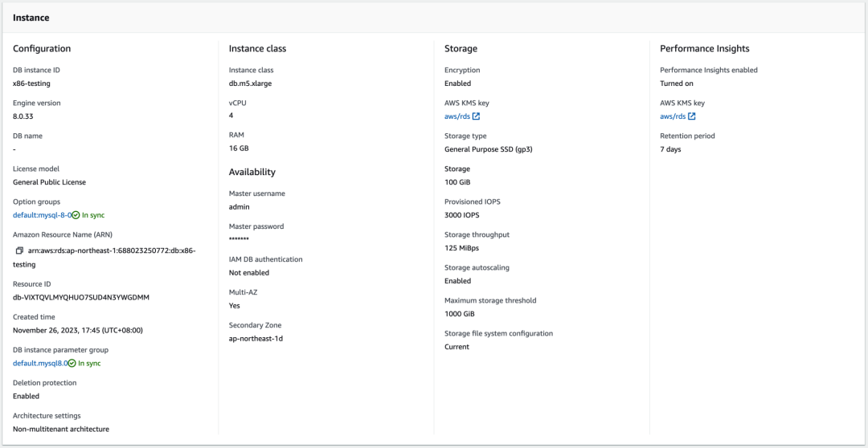Click In sync checkmark for parameter group
Image resolution: width=868 pixels, height=448 pixels.
(x=72, y=364)
